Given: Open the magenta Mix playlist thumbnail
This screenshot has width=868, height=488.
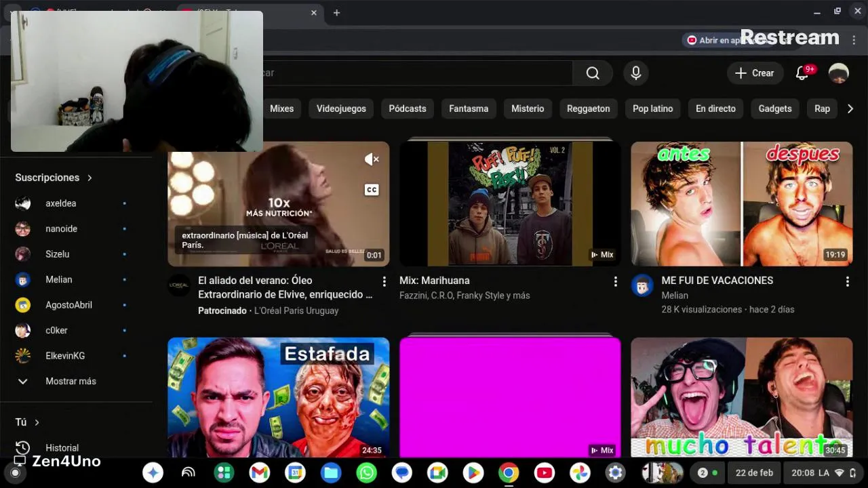Looking at the screenshot, I should (510, 397).
